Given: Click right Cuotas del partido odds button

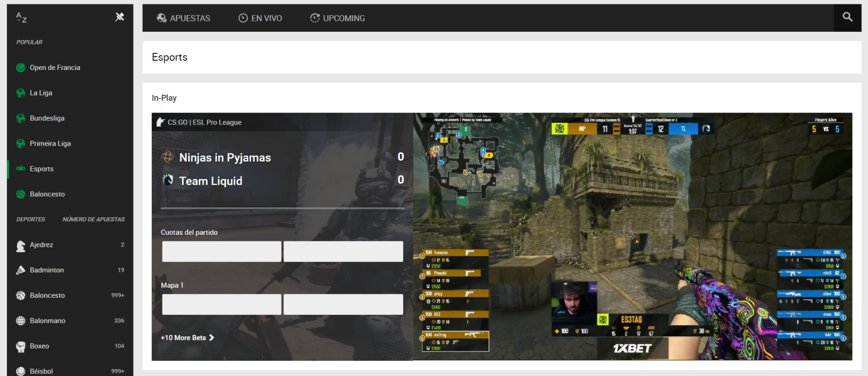Looking at the screenshot, I should (x=343, y=251).
